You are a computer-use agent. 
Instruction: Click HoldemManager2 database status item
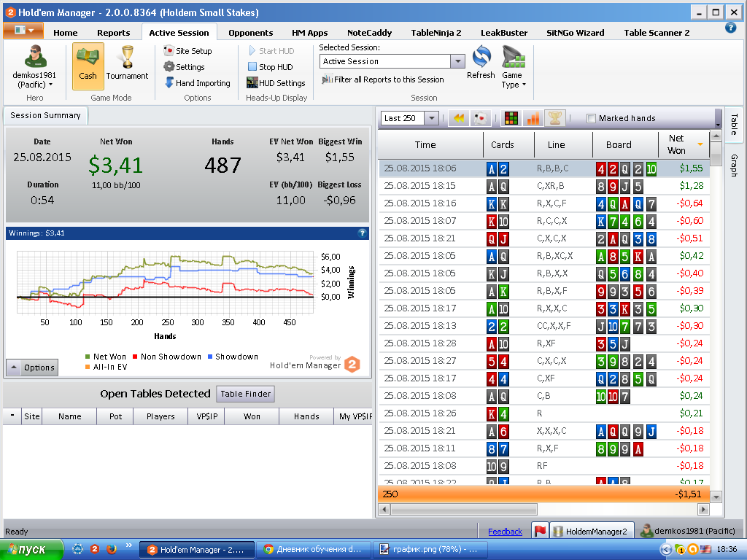pyautogui.click(x=591, y=532)
